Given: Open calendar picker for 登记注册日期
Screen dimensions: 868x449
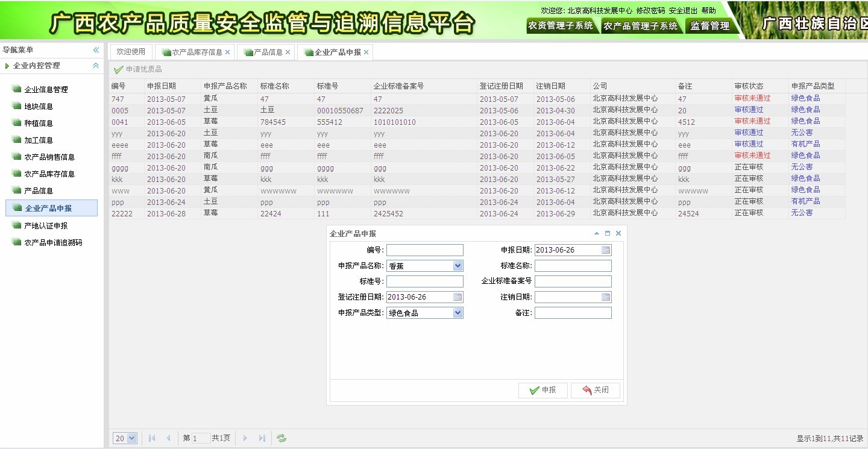Looking at the screenshot, I should (x=458, y=297).
